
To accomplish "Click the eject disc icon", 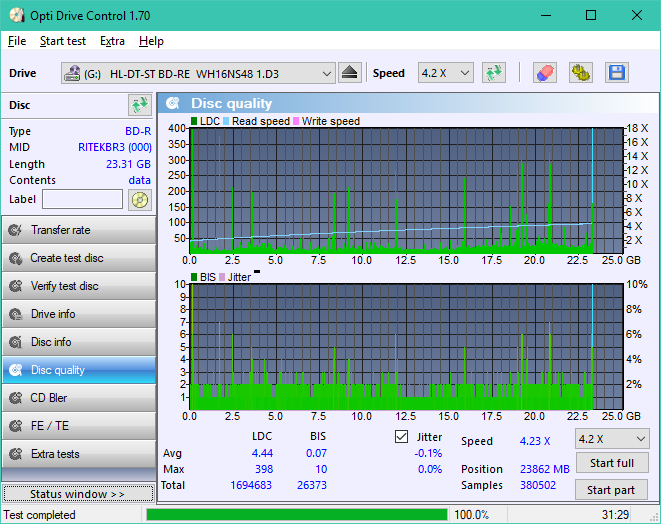I will click(x=349, y=73).
